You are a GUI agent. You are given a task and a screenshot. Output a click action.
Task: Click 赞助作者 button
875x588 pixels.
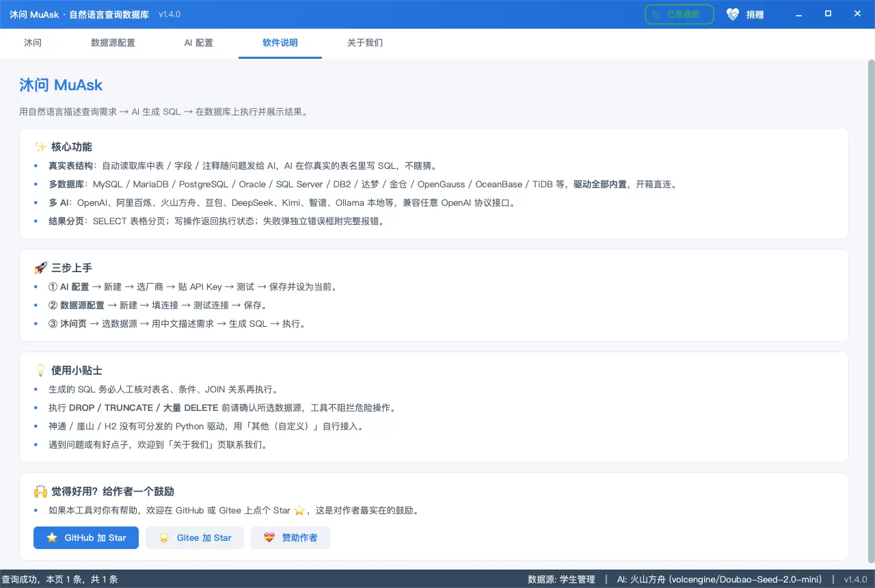tap(291, 537)
